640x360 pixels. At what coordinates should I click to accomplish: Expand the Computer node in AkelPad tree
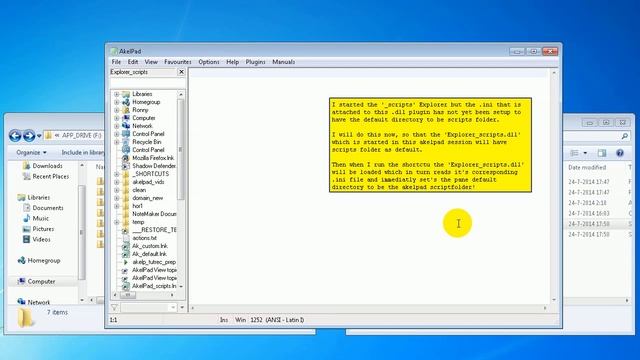(117, 118)
